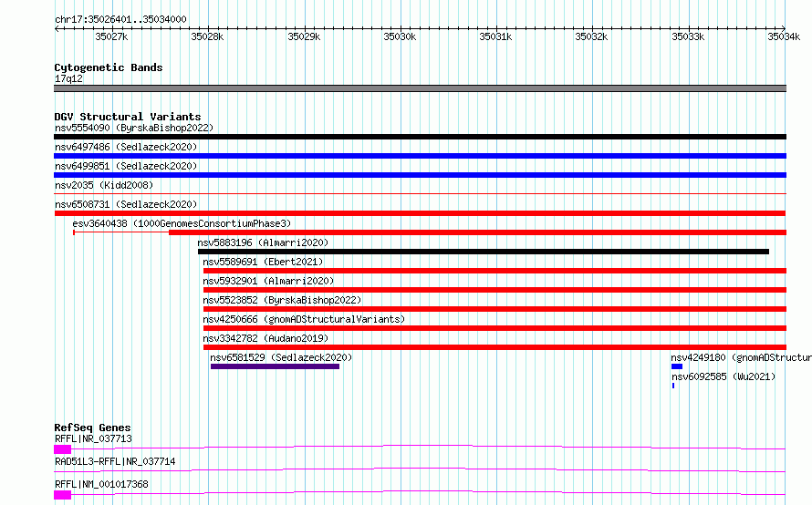Select the black nsv5554090 variant bar
Image resolution: width=812 pixels, height=505 pixels.
[420, 137]
